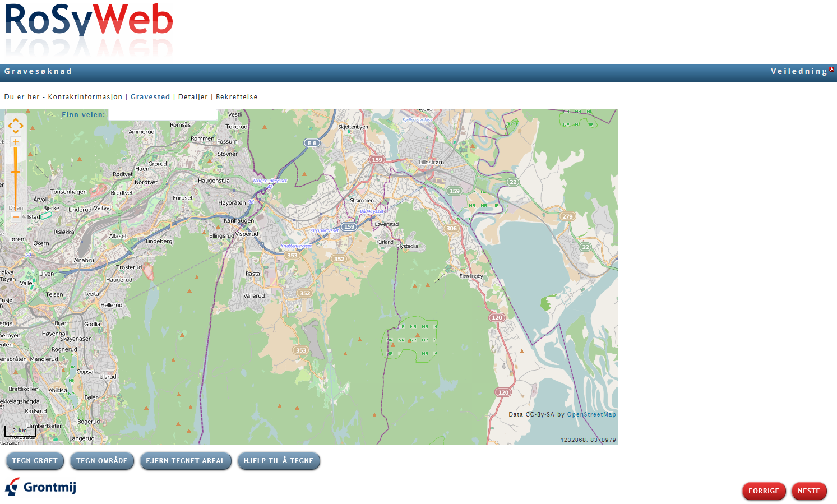The width and height of the screenshot is (837, 504).
Task: Continue with the NESTE button
Action: point(809,491)
